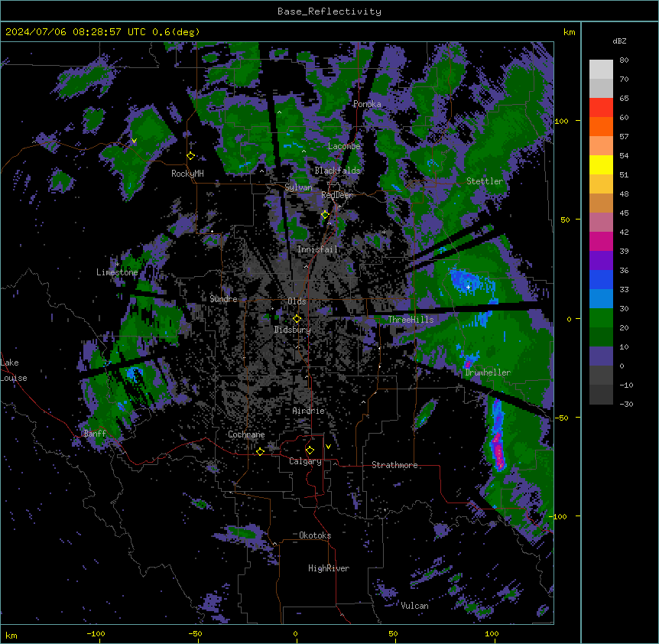Click the Lacombe city label
The width and height of the screenshot is (659, 644).
[344, 146]
